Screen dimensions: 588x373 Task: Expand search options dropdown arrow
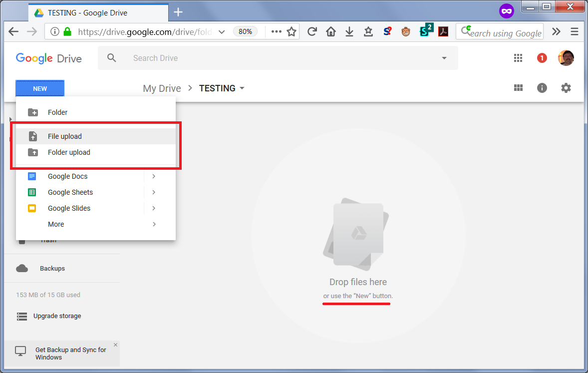click(x=444, y=58)
